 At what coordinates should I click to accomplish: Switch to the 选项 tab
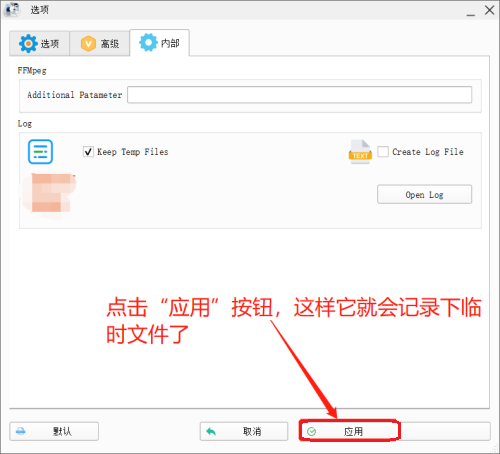pyautogui.click(x=39, y=43)
